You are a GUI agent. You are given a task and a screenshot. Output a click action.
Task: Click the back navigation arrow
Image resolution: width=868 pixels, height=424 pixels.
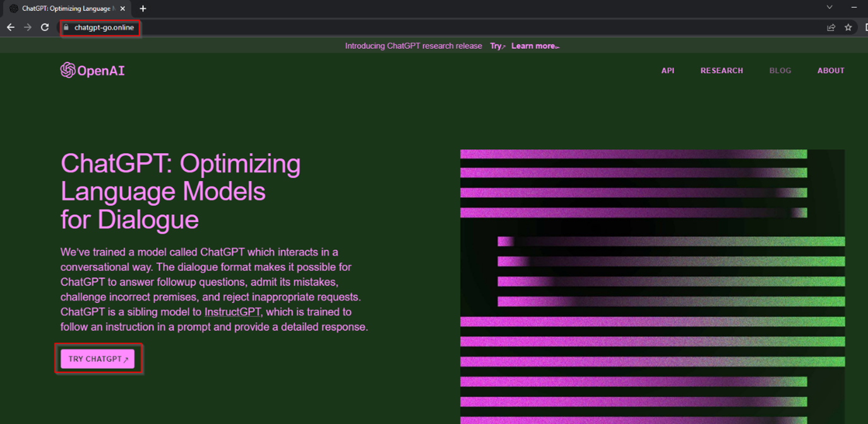10,27
